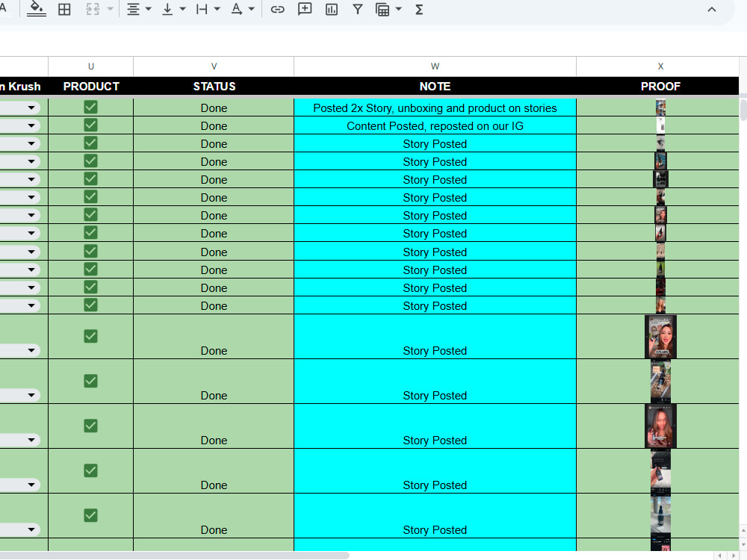The image size is (747, 560).
Task: Select 'Posted 2x Story, unboxing and product on stories' cell
Action: click(435, 108)
